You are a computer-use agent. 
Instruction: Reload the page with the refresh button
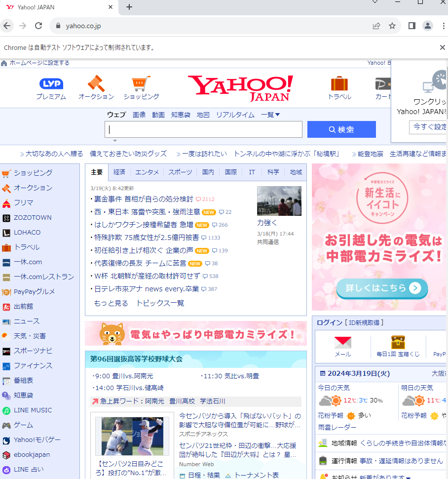pos(38,26)
